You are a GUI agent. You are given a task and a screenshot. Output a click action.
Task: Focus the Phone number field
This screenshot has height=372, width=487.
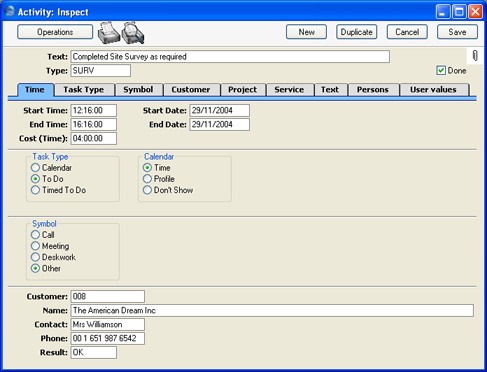click(x=108, y=338)
